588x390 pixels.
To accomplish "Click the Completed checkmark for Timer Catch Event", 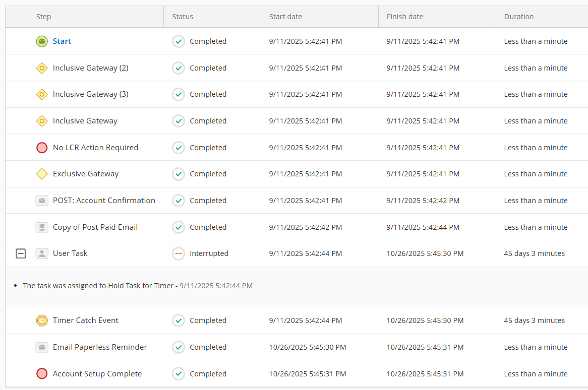I will [x=179, y=320].
